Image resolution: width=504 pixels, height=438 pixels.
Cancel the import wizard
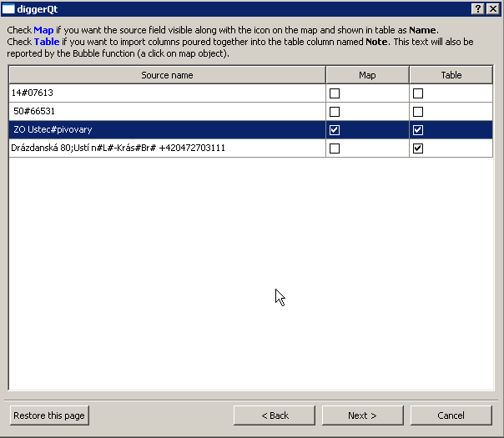click(451, 415)
